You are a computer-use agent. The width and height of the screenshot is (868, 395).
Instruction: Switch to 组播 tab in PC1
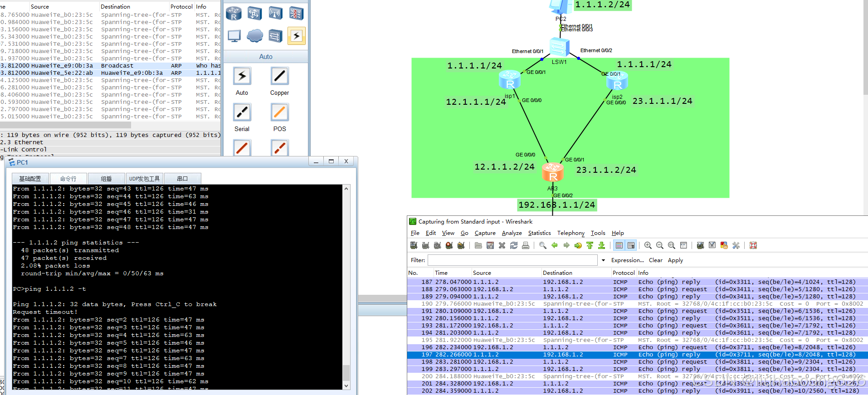pos(106,179)
